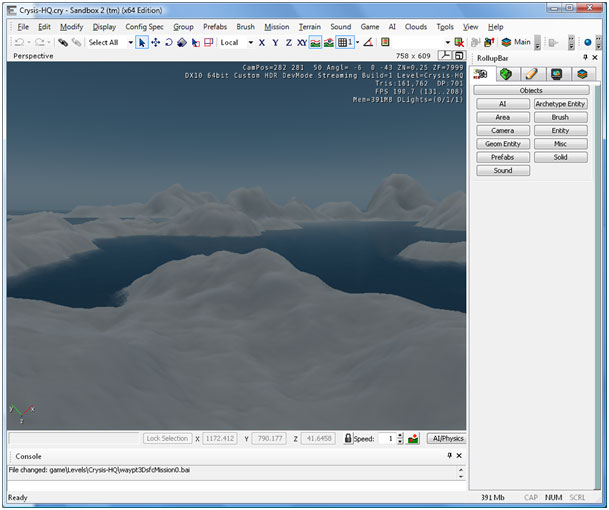Screen dimensions: 609x510
Task: Select the Terrain tab in RollupBar
Action: [x=506, y=74]
